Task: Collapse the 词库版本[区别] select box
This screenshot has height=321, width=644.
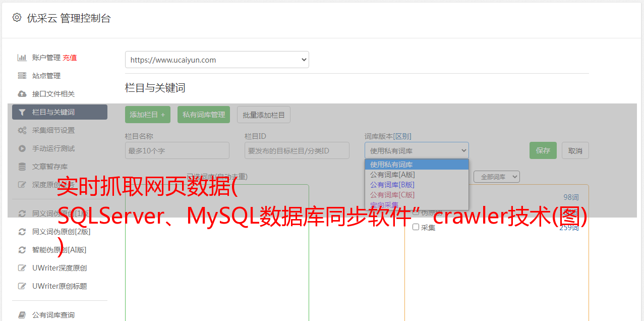Action: tap(417, 150)
